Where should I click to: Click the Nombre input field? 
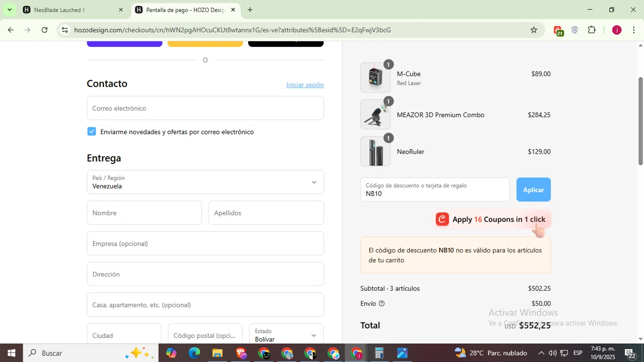coord(144,213)
